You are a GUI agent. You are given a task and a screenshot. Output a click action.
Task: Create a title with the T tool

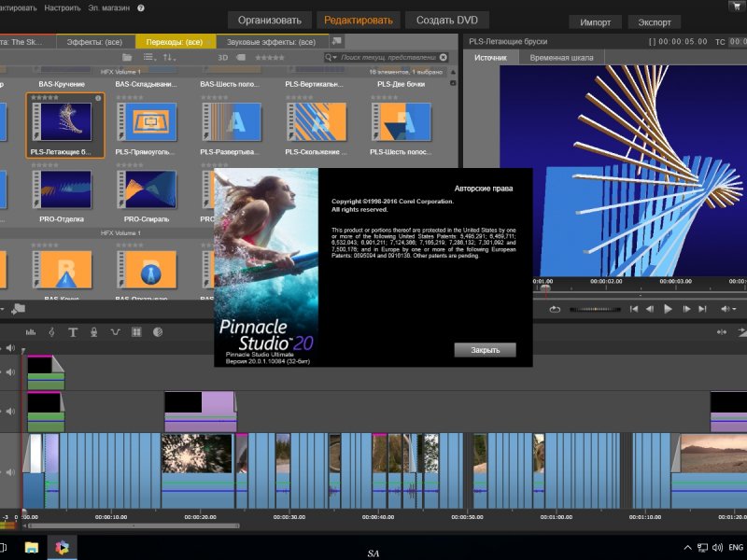(x=73, y=332)
